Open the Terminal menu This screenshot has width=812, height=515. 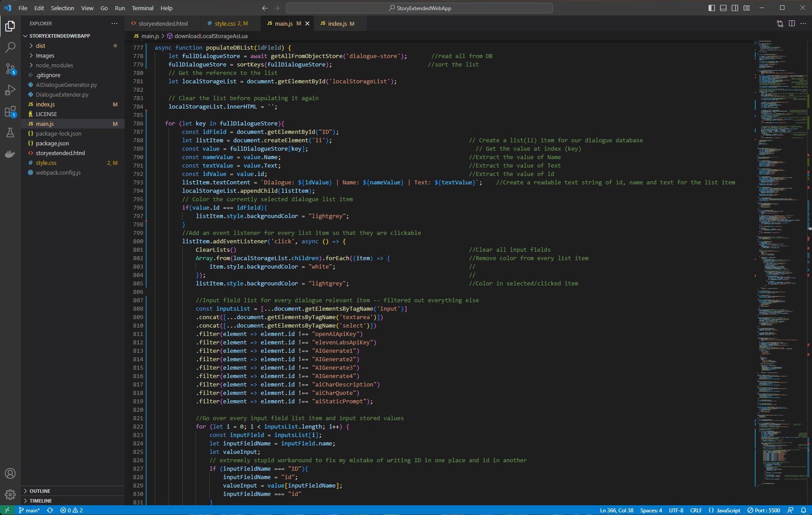142,8
